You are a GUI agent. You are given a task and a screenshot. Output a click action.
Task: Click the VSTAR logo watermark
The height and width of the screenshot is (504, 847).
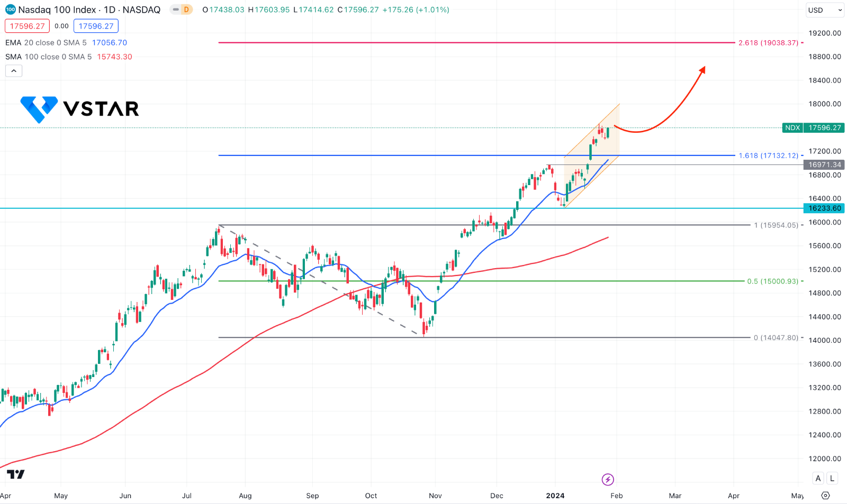point(79,109)
